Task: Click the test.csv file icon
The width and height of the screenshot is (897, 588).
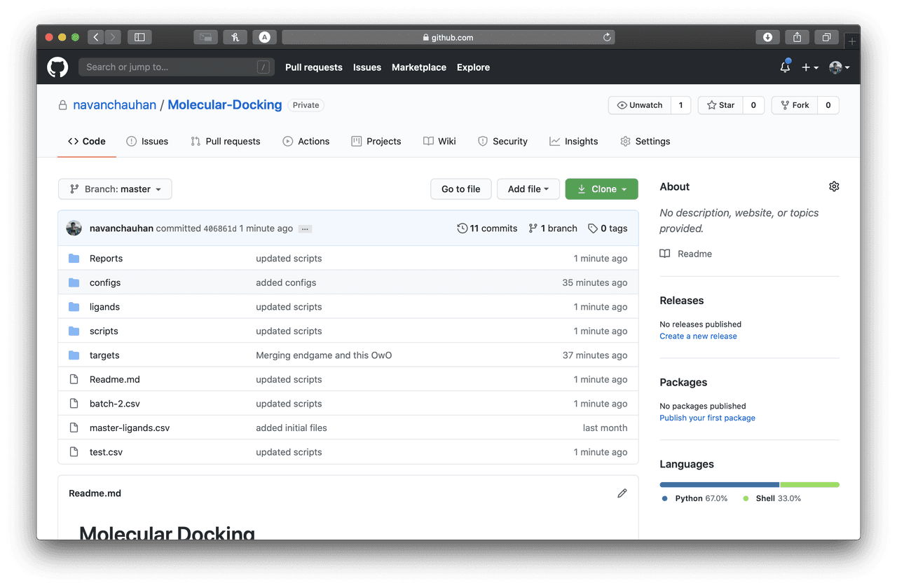Action: pos(74,452)
